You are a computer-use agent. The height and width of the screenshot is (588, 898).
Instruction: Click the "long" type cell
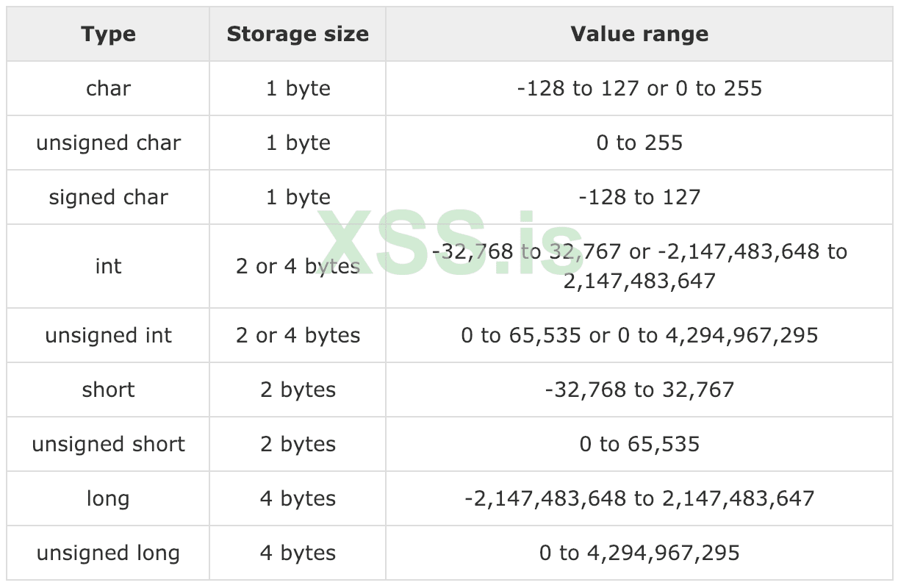click(109, 499)
